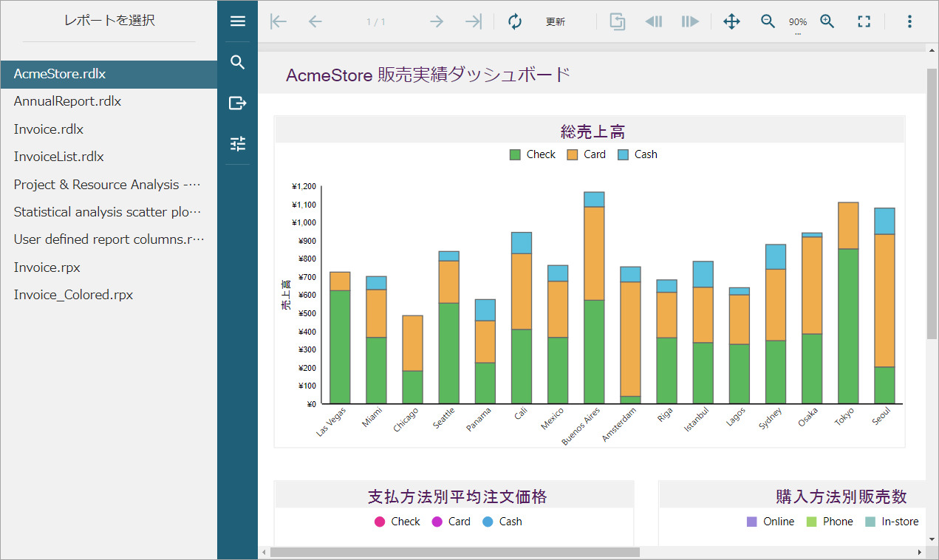Click the pink Check legend dot in 支払方法別平均注文価格
The height and width of the screenshot is (560, 939).
[x=380, y=522]
